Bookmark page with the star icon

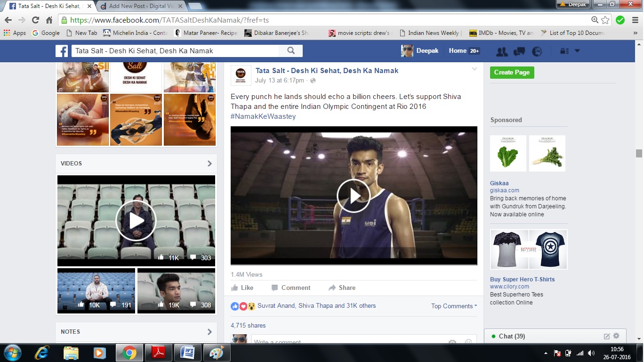click(605, 20)
